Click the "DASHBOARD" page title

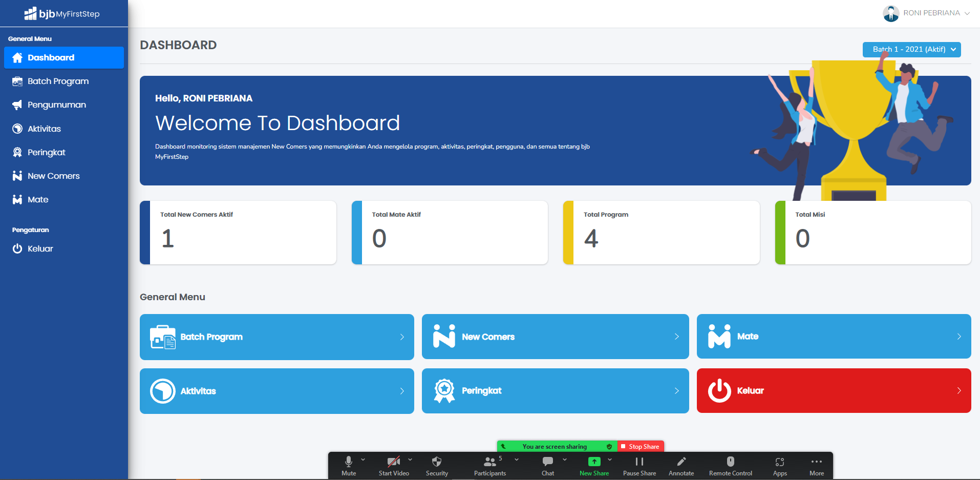click(178, 45)
